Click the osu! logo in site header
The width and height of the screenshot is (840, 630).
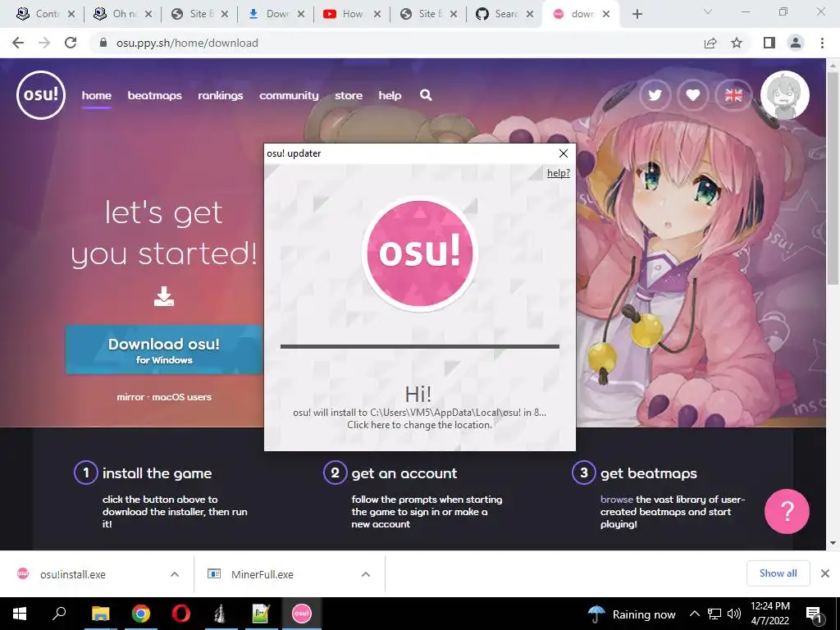pos(41,95)
